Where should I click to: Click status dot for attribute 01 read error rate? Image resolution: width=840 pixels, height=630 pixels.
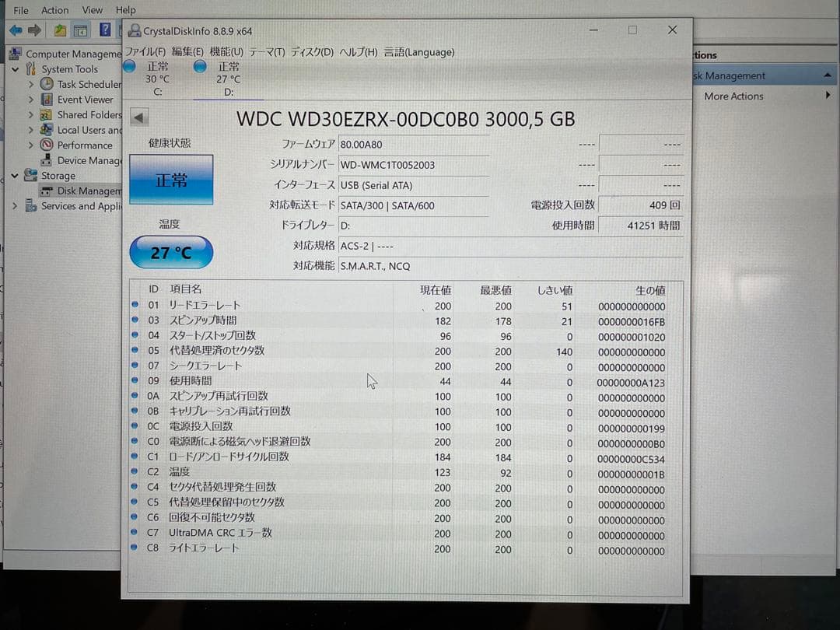(135, 304)
